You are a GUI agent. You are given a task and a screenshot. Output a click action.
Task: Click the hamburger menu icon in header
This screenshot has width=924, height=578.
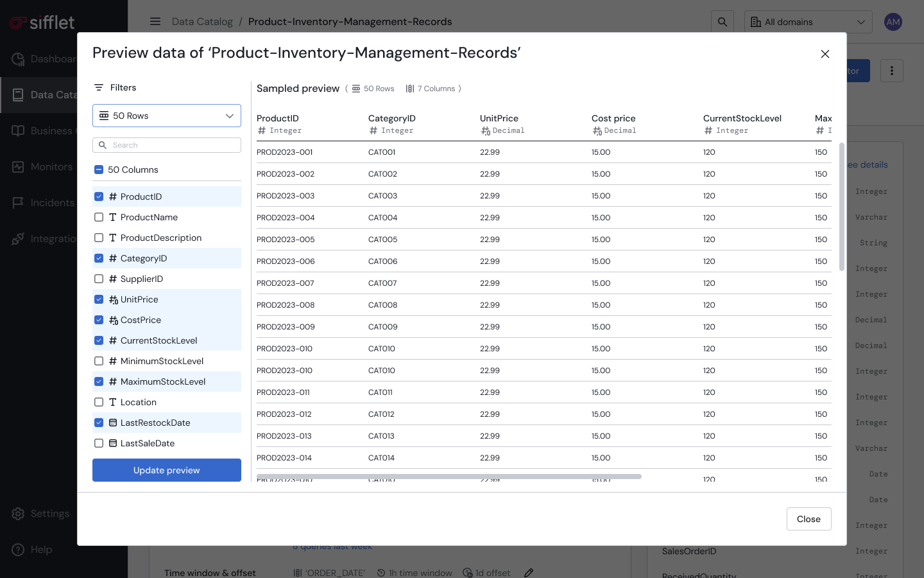(x=155, y=21)
